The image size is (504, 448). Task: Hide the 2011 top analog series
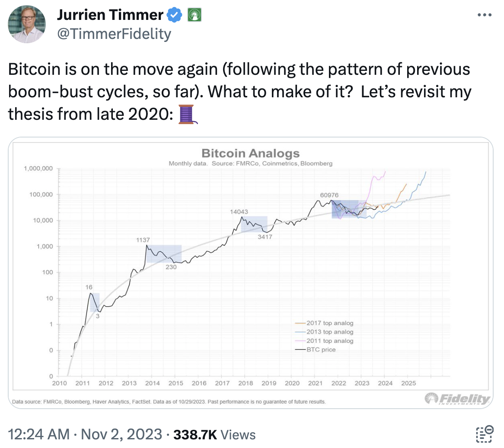pos(329,341)
